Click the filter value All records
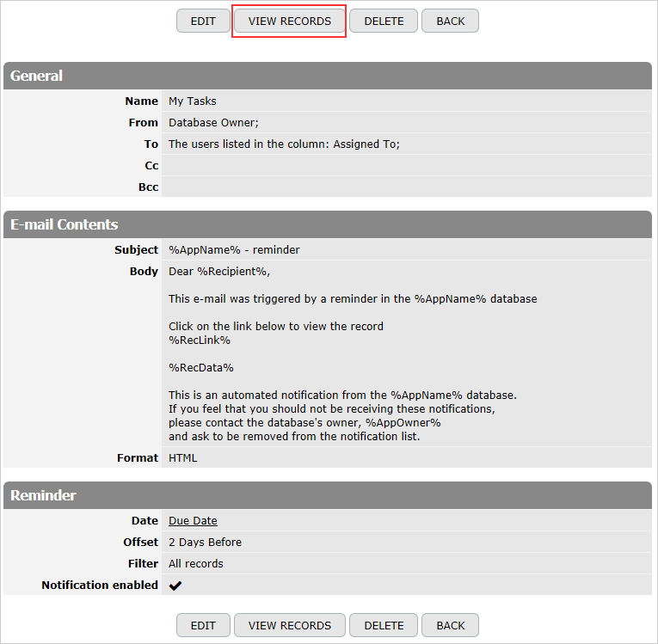The height and width of the screenshot is (644, 658). (196, 563)
